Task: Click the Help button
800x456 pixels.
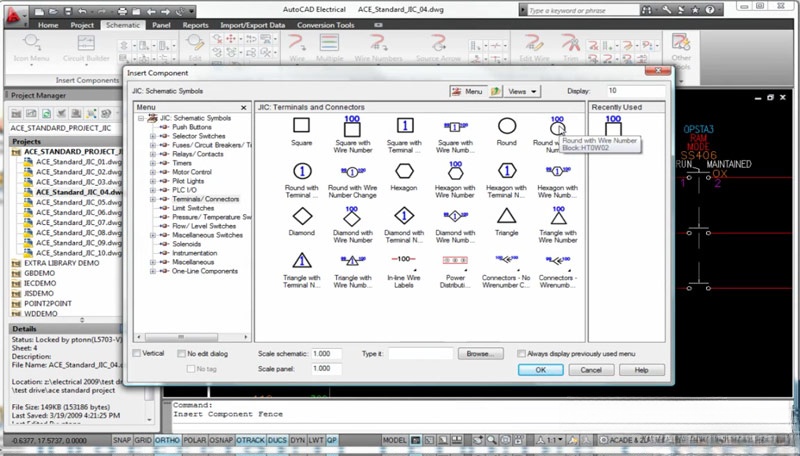Action: (x=641, y=370)
